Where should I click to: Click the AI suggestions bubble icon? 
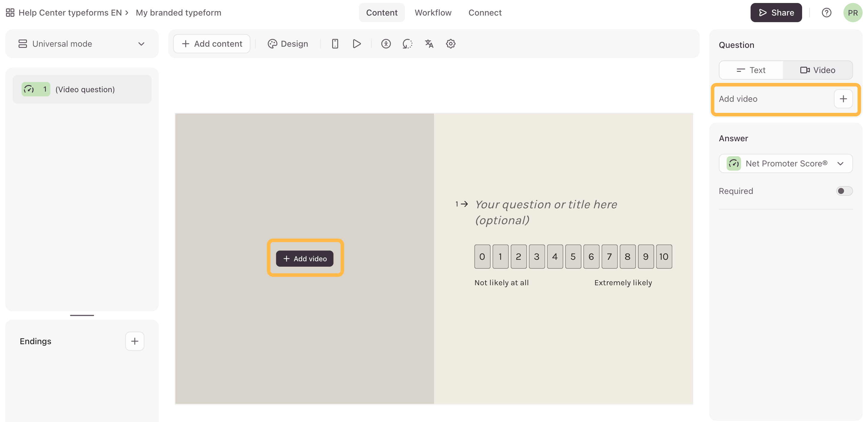pos(407,44)
